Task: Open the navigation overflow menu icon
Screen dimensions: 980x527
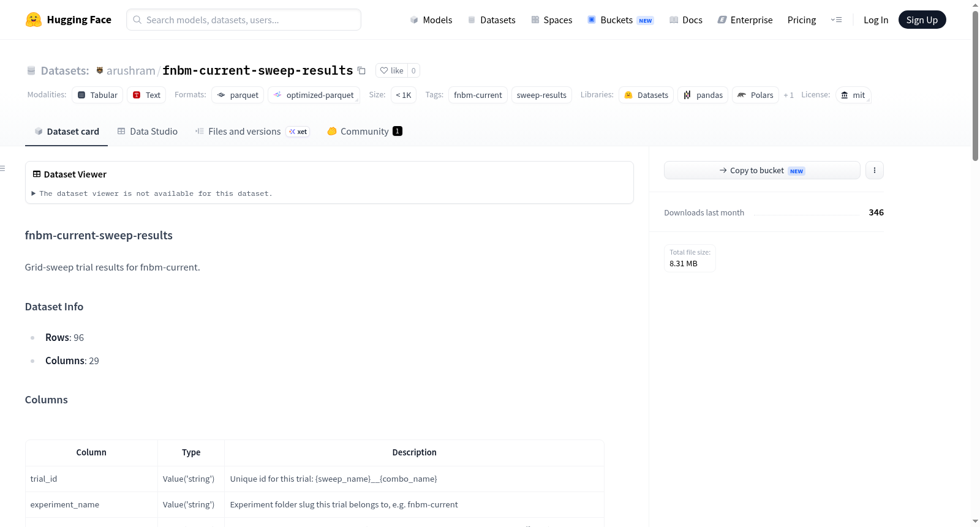Action: pos(836,20)
